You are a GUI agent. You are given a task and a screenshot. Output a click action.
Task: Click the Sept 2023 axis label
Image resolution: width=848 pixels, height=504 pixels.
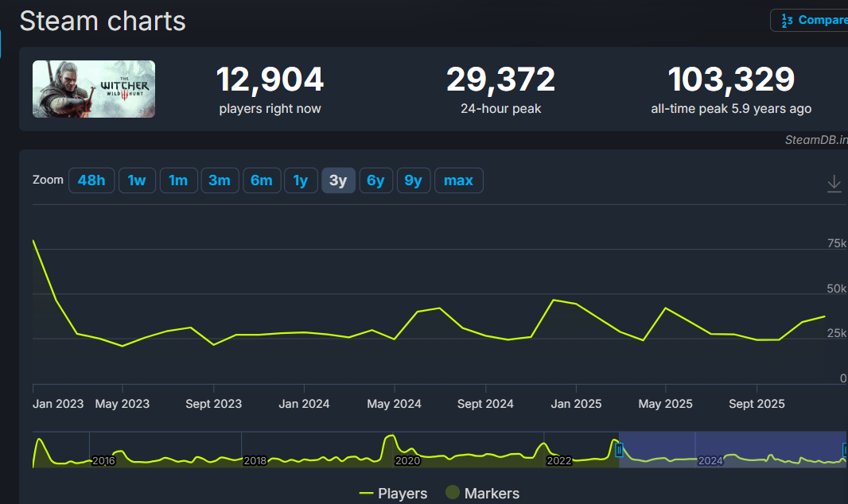pos(214,404)
